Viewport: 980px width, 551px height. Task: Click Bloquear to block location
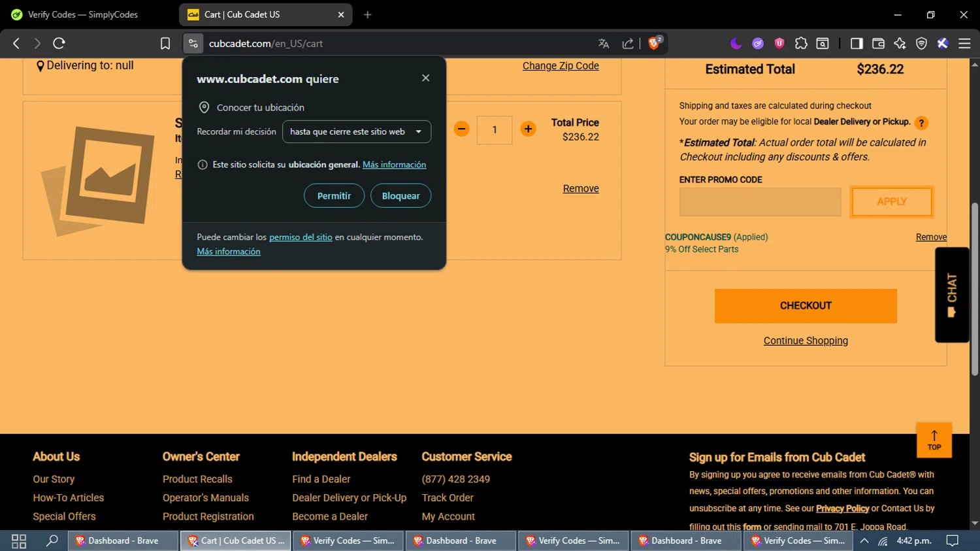click(400, 195)
